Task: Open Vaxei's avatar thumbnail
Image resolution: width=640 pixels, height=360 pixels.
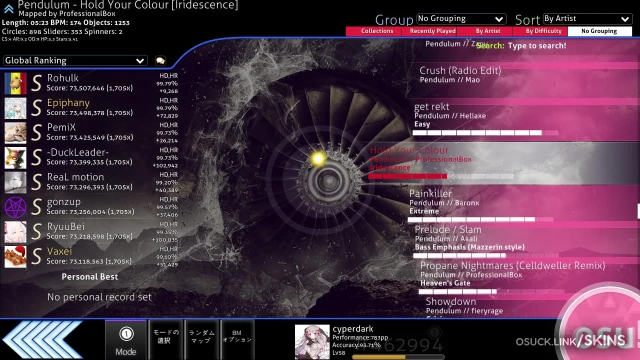Action: (15, 257)
